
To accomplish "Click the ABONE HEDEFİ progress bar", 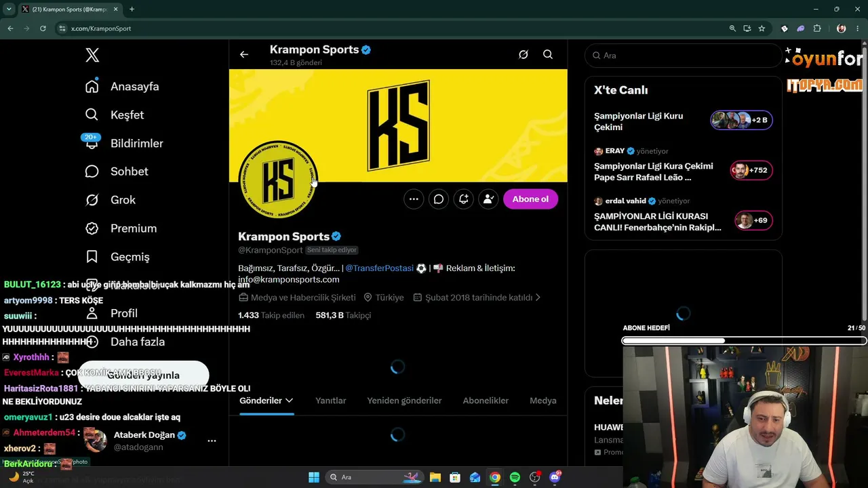I will point(744,341).
